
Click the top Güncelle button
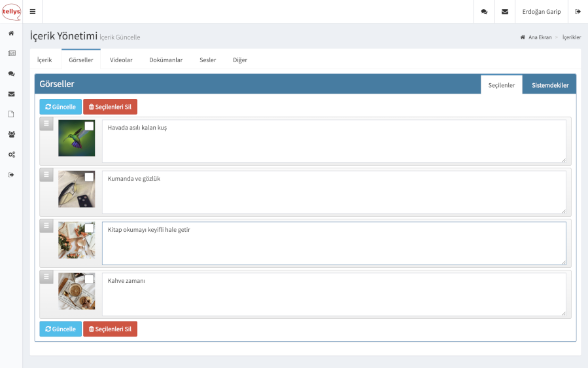pos(60,107)
